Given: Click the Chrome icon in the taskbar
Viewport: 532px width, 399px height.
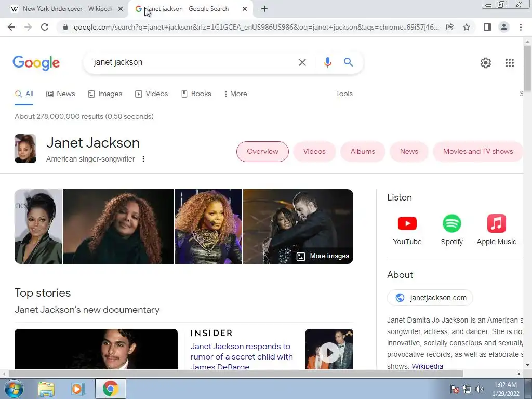Looking at the screenshot, I should tap(110, 389).
